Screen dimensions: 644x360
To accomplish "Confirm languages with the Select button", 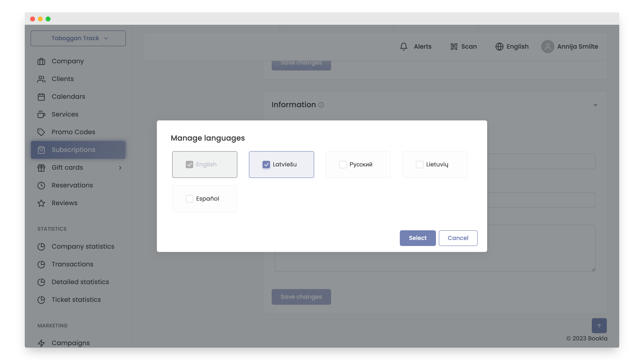I will point(418,238).
